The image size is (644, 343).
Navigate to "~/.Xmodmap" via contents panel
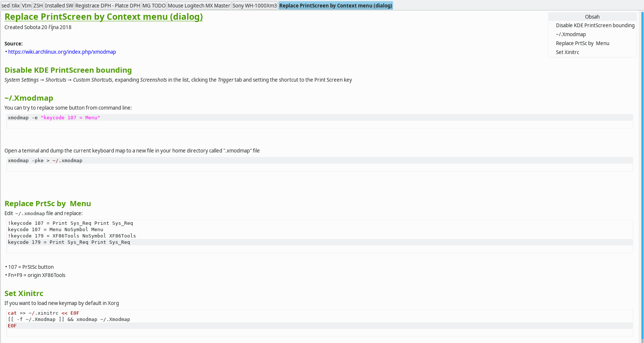coord(571,34)
